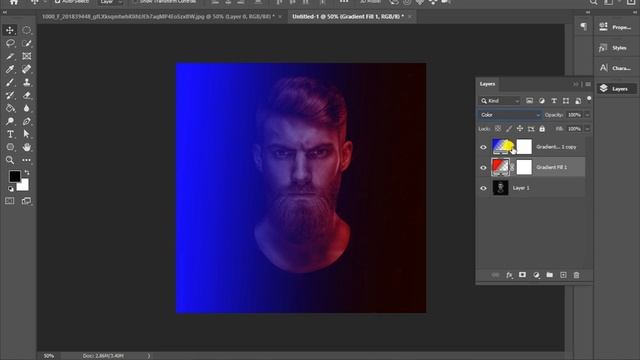
Task: Select the Quick Selection tool
Action: coord(27,43)
